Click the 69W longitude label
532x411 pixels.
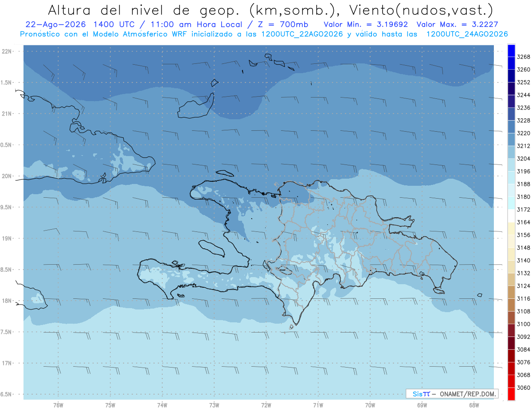click(x=422, y=405)
